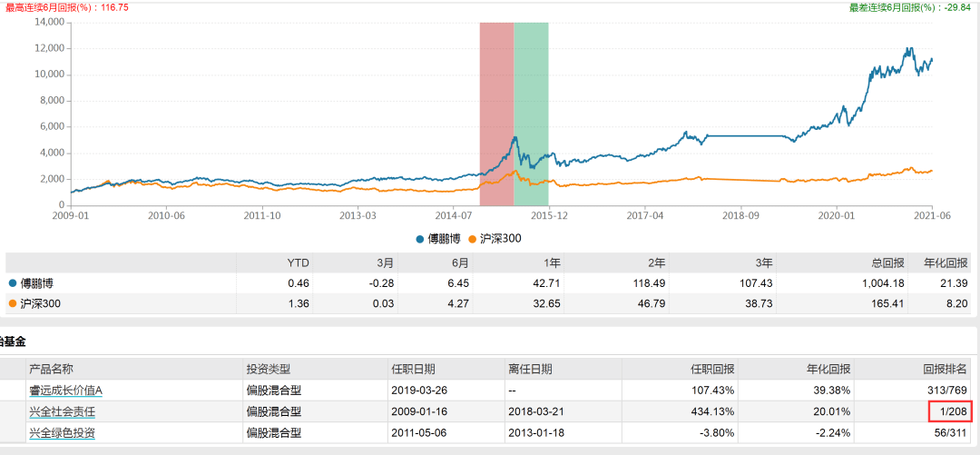Open the 兴全社会责任 fund link
Screen dimensions: 980x455
click(x=62, y=411)
